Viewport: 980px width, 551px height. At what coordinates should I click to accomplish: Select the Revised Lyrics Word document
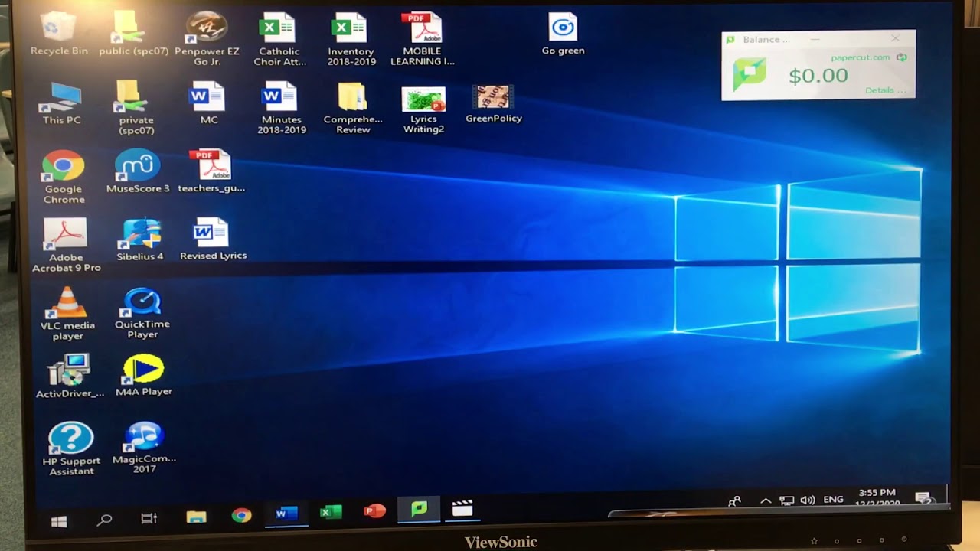pos(213,240)
